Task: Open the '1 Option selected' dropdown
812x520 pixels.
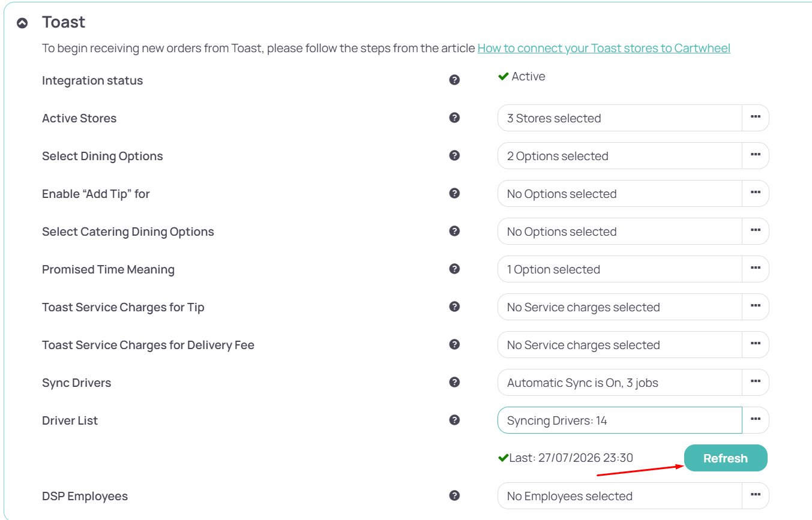Action: 620,269
